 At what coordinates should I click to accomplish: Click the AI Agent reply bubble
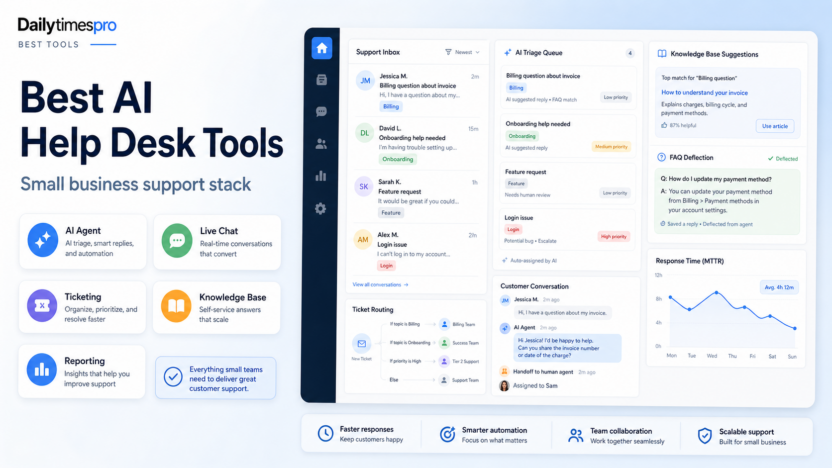(567, 348)
